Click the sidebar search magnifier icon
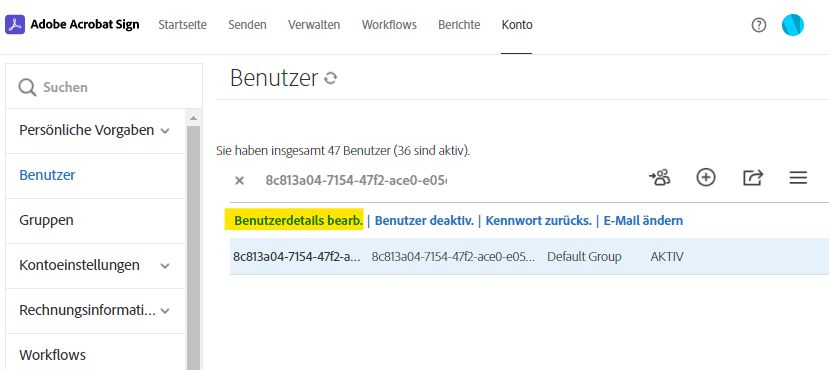 (x=27, y=87)
